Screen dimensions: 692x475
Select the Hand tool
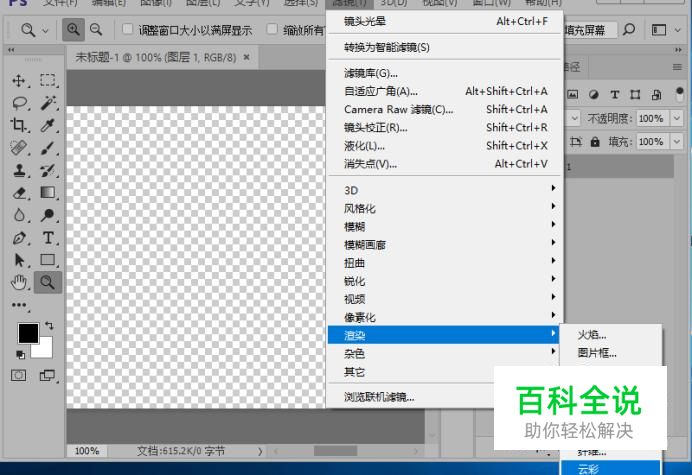point(19,282)
